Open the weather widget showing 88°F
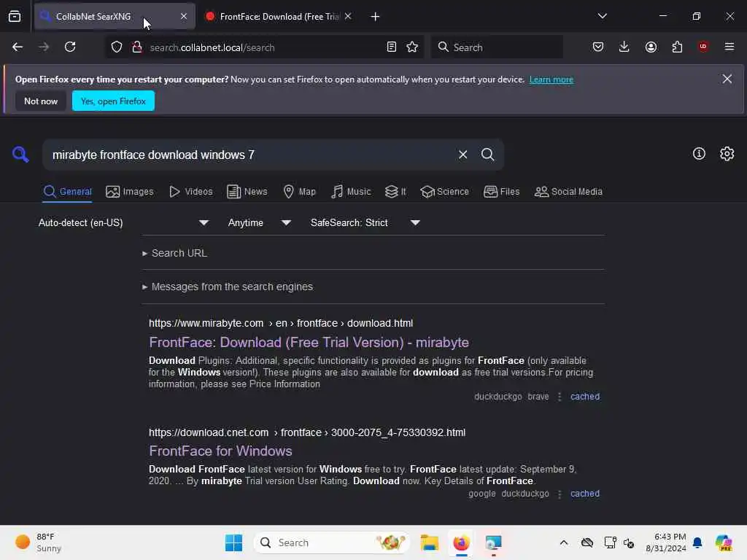The height and width of the screenshot is (560, 747). tap(38, 542)
